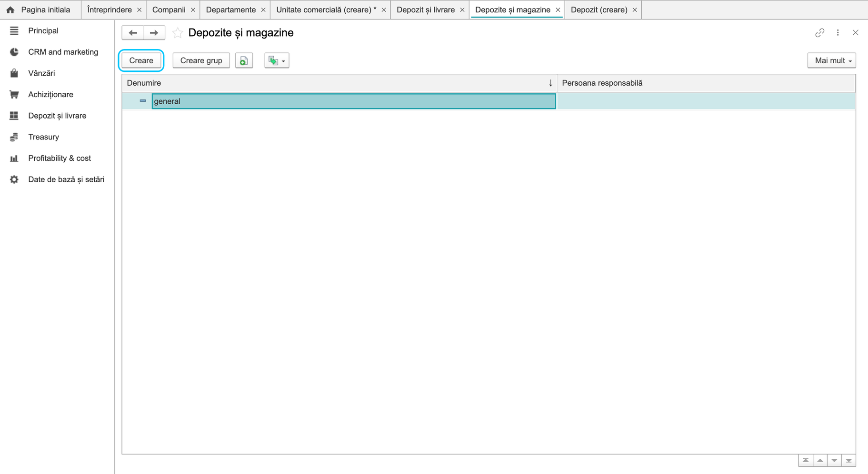Select the general row
Screen dimensions: 868x474
[x=489, y=101]
